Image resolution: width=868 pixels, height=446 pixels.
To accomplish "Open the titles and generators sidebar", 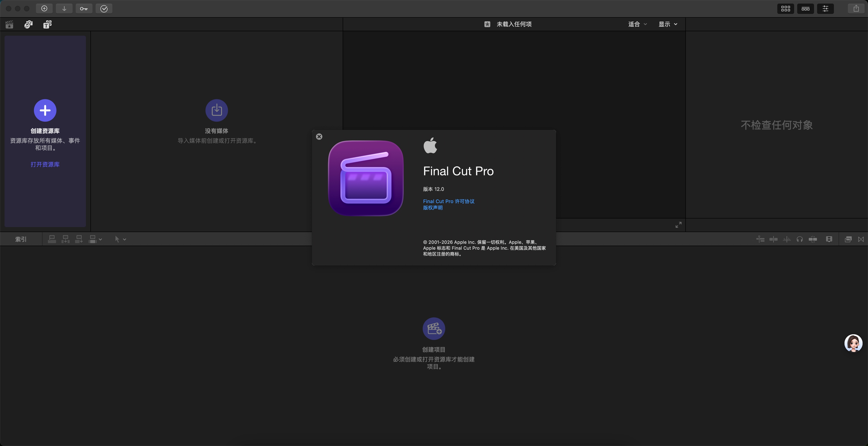I will click(x=47, y=24).
